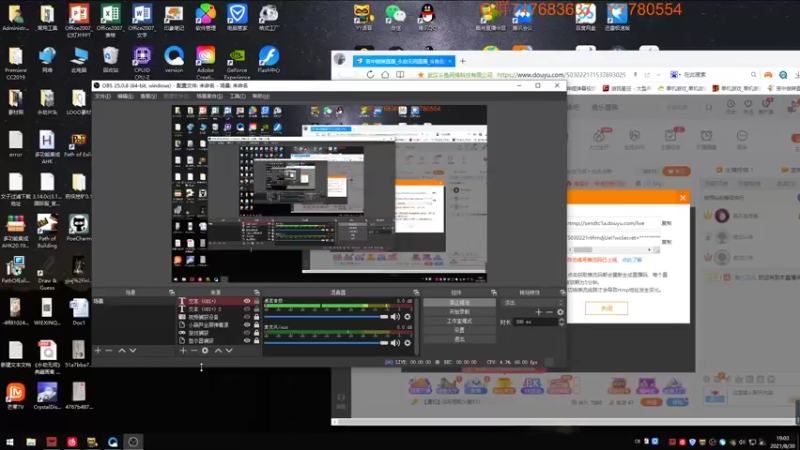Open reading mode icon in browser toolbar

tap(400, 74)
